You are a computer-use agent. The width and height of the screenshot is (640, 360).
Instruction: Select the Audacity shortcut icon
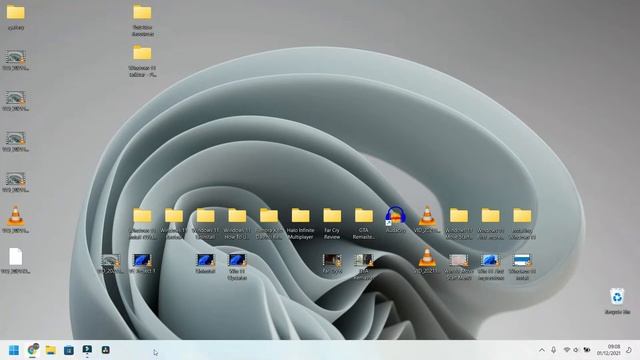pyautogui.click(x=396, y=220)
